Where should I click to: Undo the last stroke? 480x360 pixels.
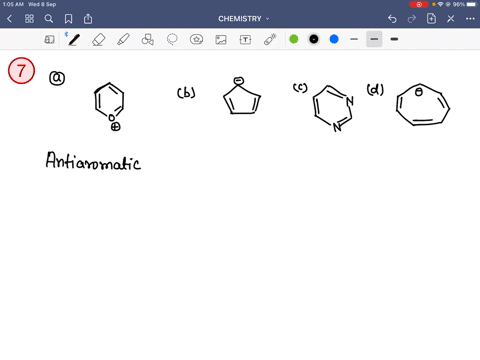pos(392,19)
